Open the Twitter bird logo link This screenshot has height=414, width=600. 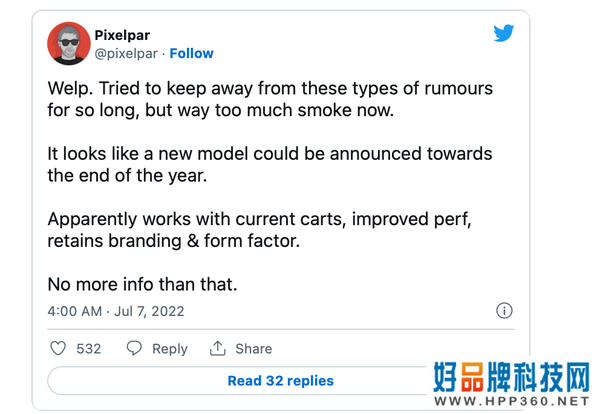(x=504, y=33)
